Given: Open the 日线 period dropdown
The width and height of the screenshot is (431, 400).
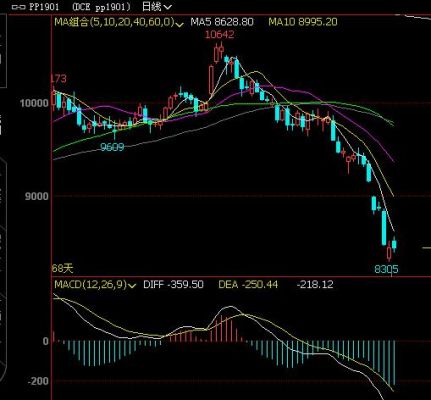Looking at the screenshot, I should coord(157,6).
